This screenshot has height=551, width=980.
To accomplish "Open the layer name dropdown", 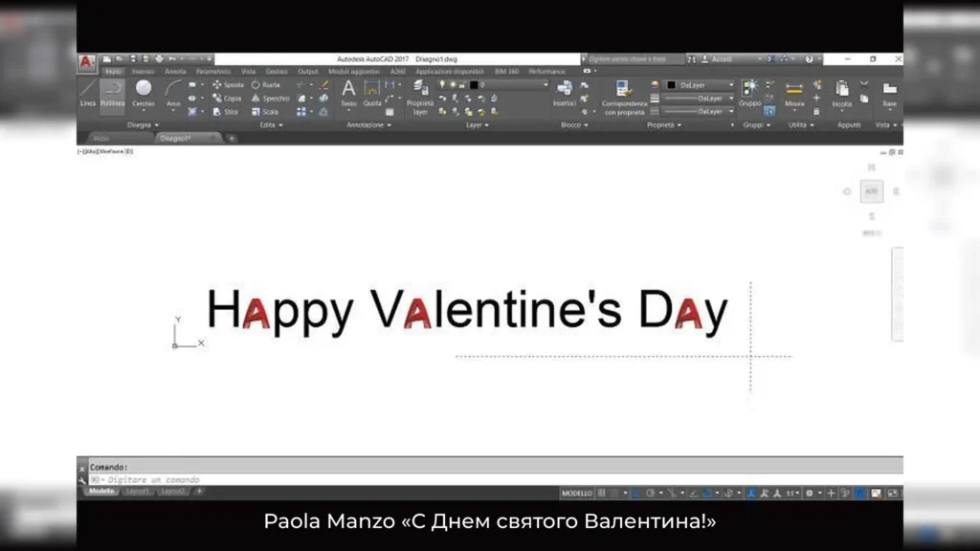I will (494, 85).
